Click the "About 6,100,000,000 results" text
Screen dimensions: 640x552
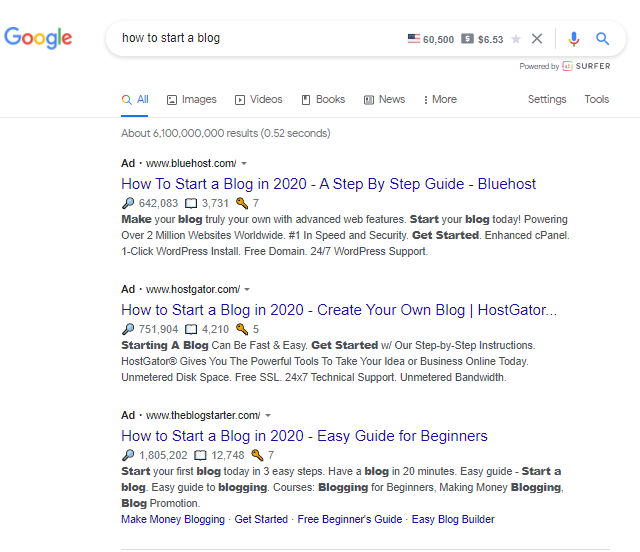tap(226, 134)
